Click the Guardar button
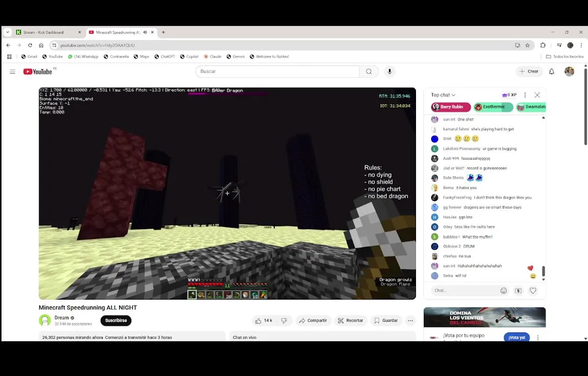588x376 pixels. tap(386, 321)
